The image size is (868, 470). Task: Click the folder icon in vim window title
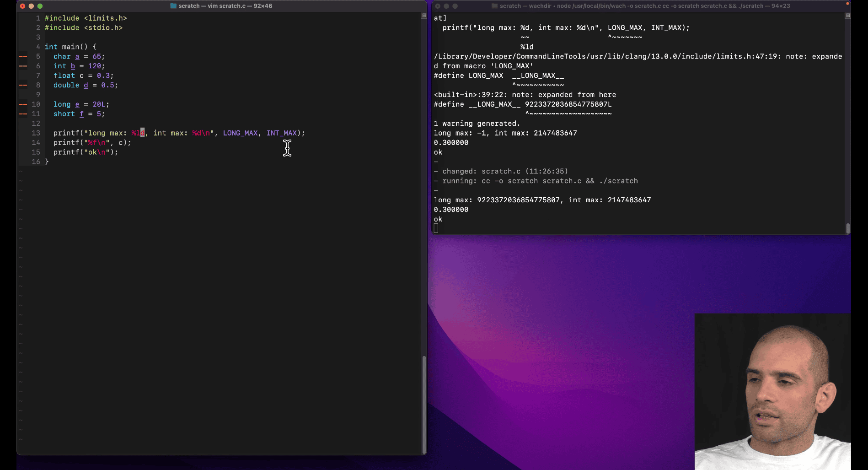coord(173,6)
